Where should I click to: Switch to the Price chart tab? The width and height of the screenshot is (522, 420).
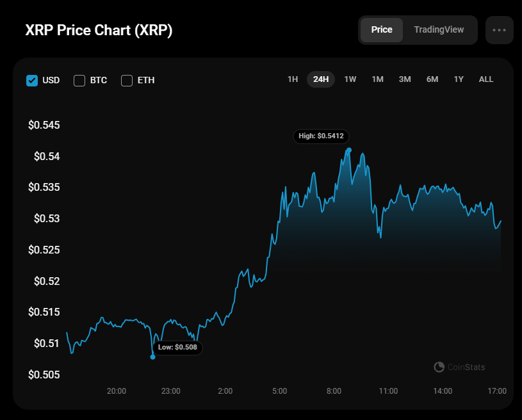click(x=382, y=30)
